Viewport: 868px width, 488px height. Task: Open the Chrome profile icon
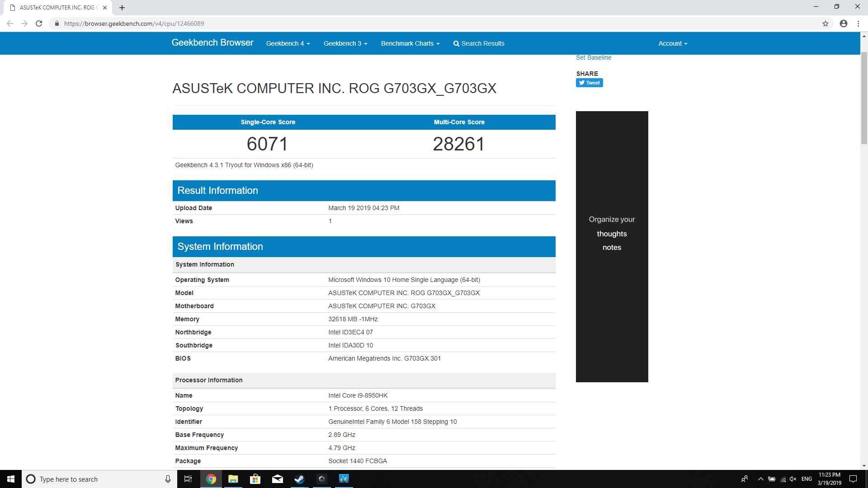click(844, 23)
